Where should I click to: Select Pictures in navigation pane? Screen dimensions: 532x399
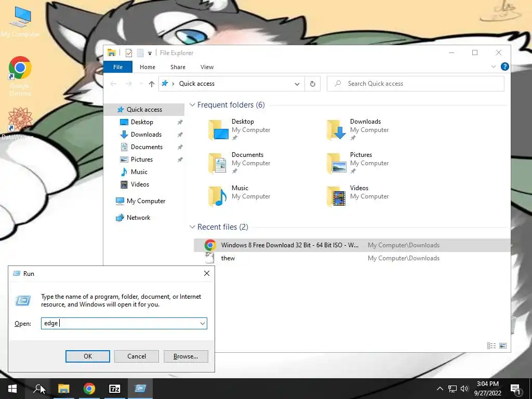tap(141, 159)
